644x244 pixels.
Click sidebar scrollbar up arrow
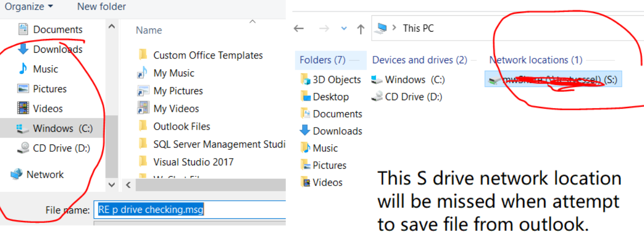[x=111, y=25]
